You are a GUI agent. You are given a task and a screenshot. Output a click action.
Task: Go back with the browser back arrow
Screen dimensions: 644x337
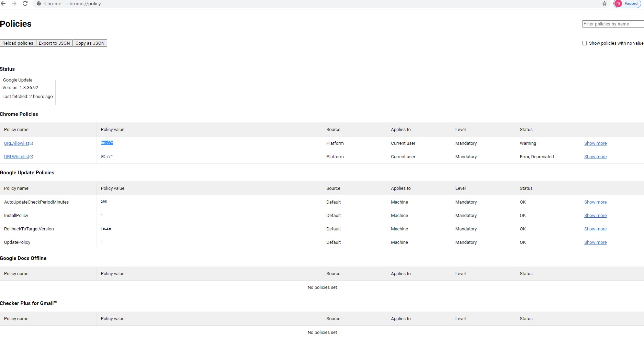(3, 3)
